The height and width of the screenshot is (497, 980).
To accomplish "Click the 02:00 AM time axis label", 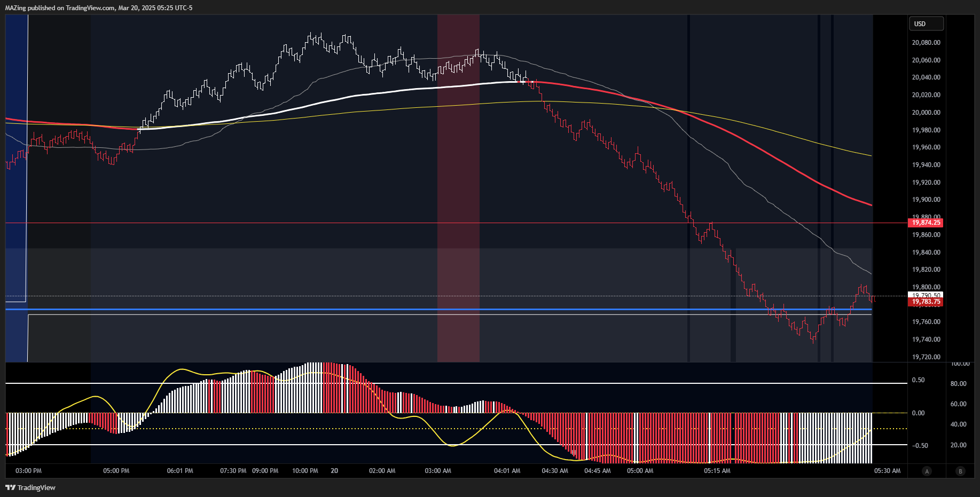I will [382, 471].
